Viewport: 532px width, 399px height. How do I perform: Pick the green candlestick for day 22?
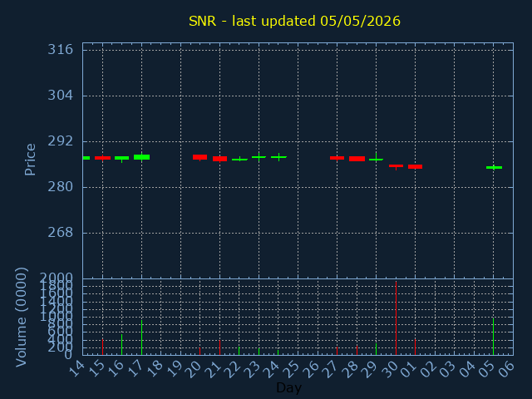coord(239,159)
